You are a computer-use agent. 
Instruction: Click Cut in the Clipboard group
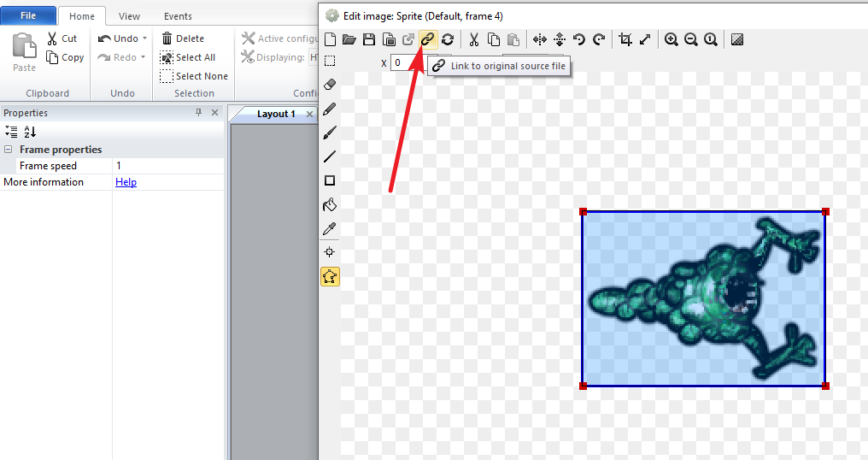(x=62, y=38)
